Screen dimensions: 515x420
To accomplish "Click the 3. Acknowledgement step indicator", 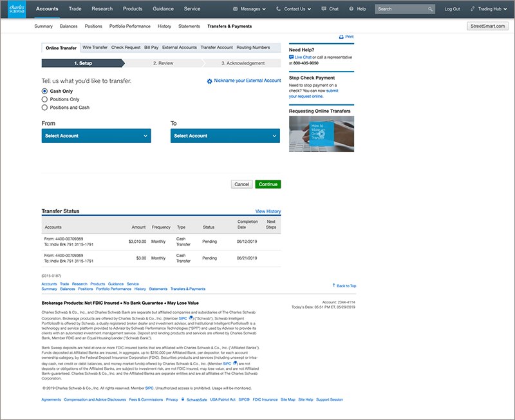I will pyautogui.click(x=243, y=63).
